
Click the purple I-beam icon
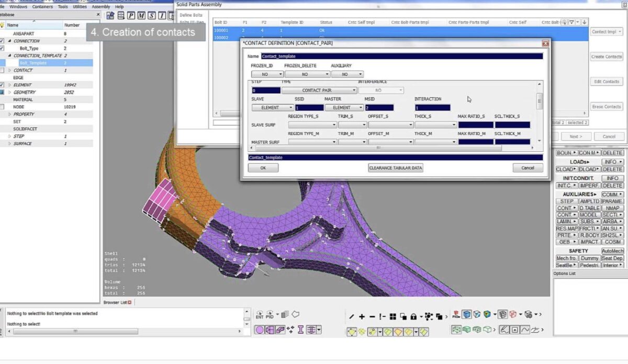point(300,330)
